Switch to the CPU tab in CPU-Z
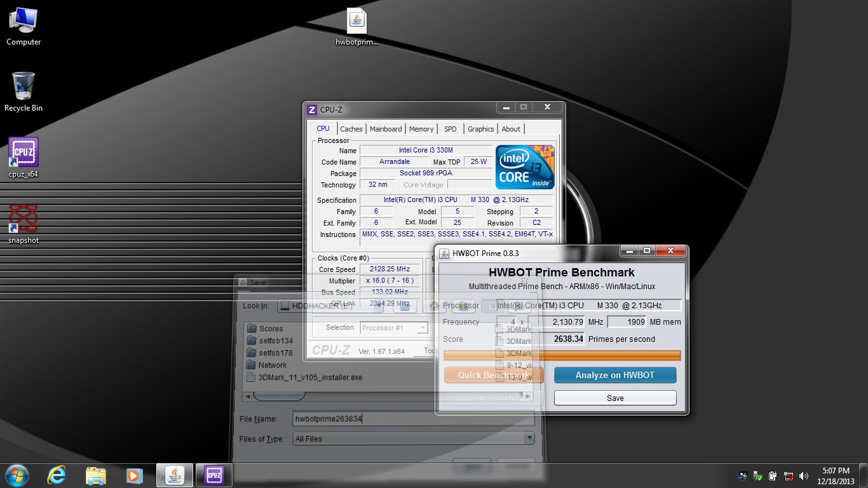 point(323,128)
